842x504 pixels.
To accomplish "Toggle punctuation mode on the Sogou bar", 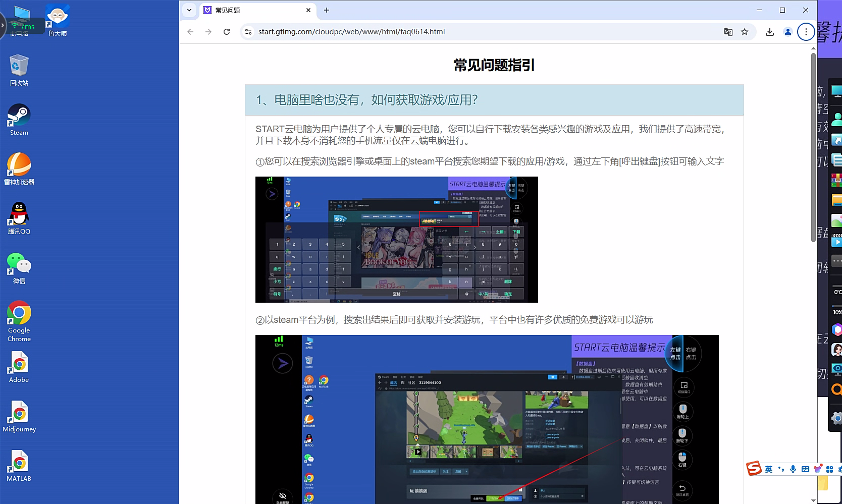I will [x=781, y=469].
